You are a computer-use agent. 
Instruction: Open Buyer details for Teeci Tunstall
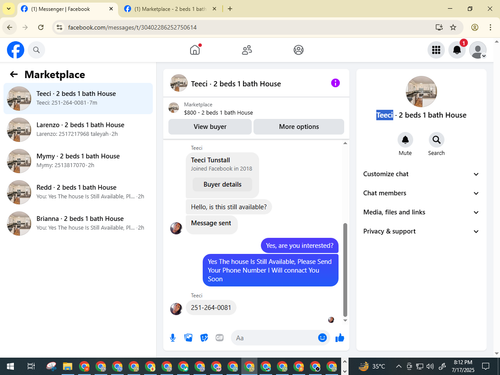[222, 184]
